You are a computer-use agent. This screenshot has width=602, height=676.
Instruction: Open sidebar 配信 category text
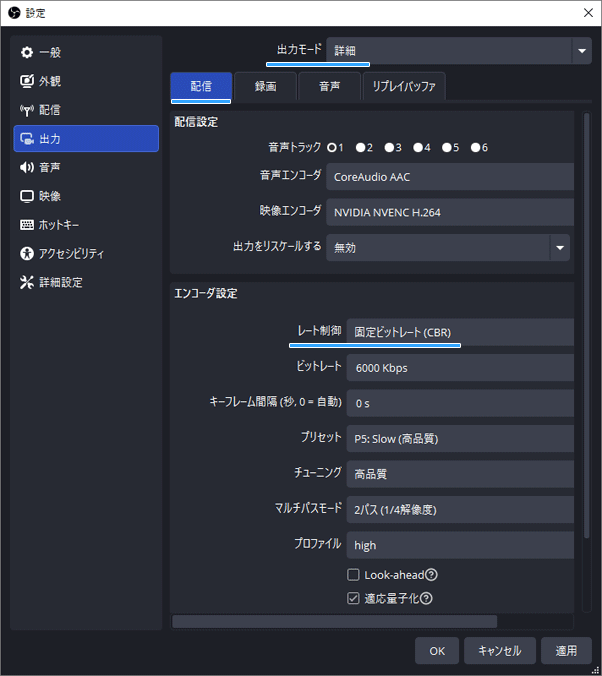50,110
